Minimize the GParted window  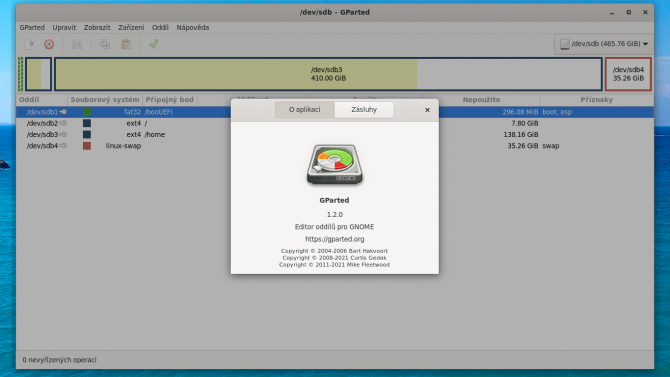[x=612, y=12]
